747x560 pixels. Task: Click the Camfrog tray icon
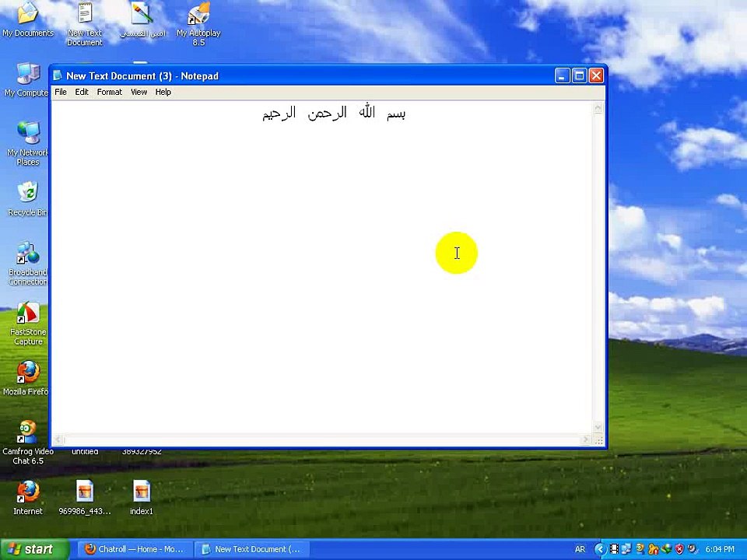pos(640,549)
